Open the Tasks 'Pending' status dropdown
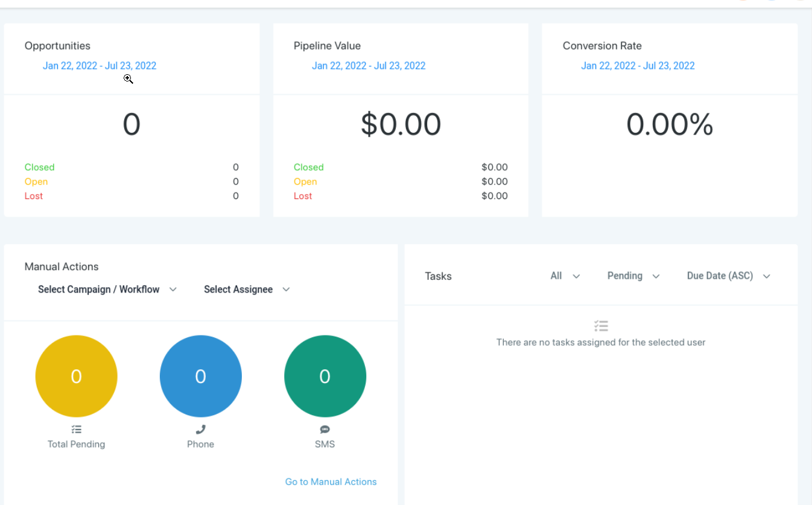812x505 pixels. (x=633, y=276)
